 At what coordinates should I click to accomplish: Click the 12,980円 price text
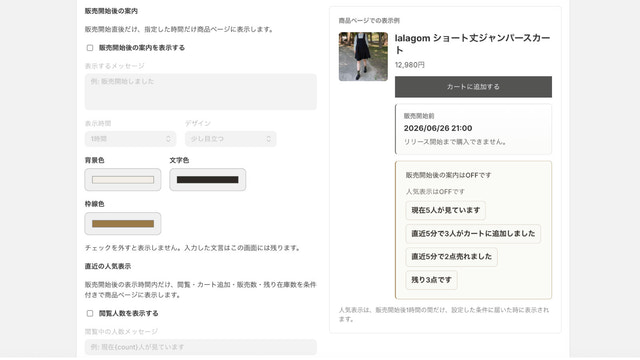point(410,65)
